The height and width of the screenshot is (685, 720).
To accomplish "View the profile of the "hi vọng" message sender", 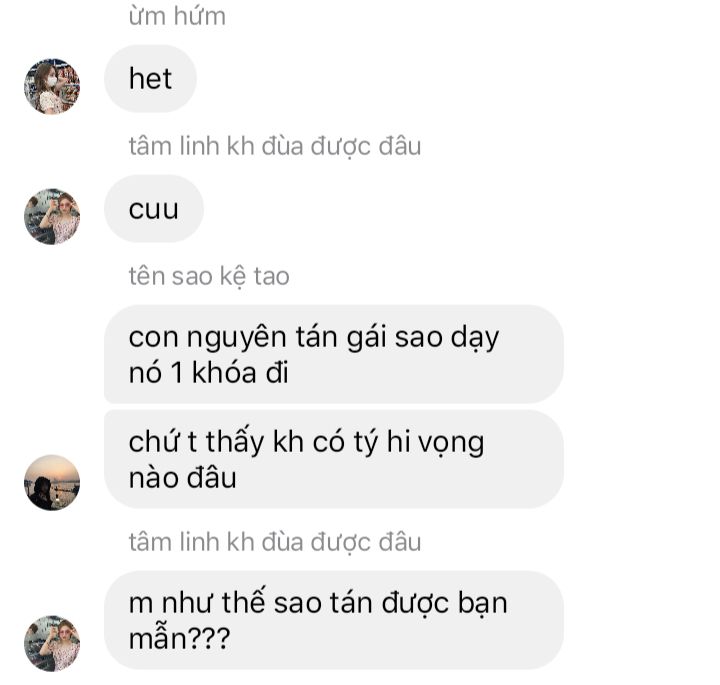I will 52,483.
